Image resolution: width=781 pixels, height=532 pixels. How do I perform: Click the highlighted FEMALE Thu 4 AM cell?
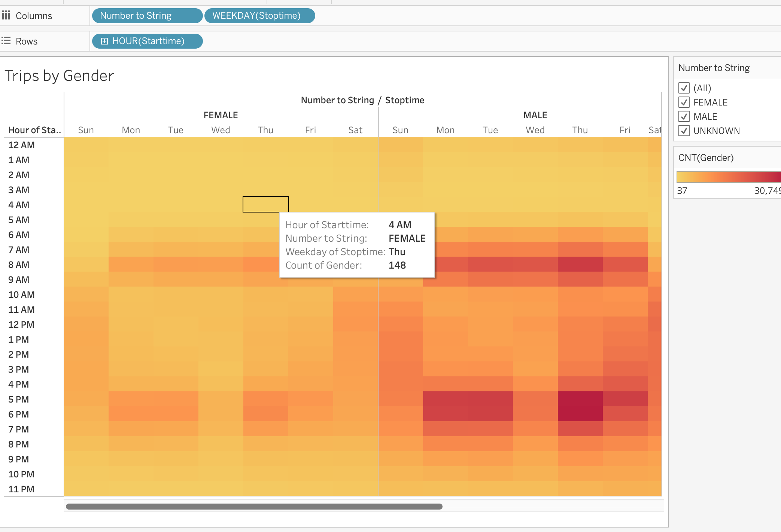click(265, 204)
